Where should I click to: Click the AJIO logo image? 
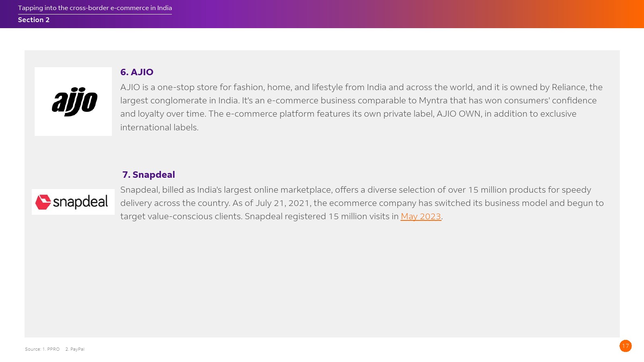point(73,101)
